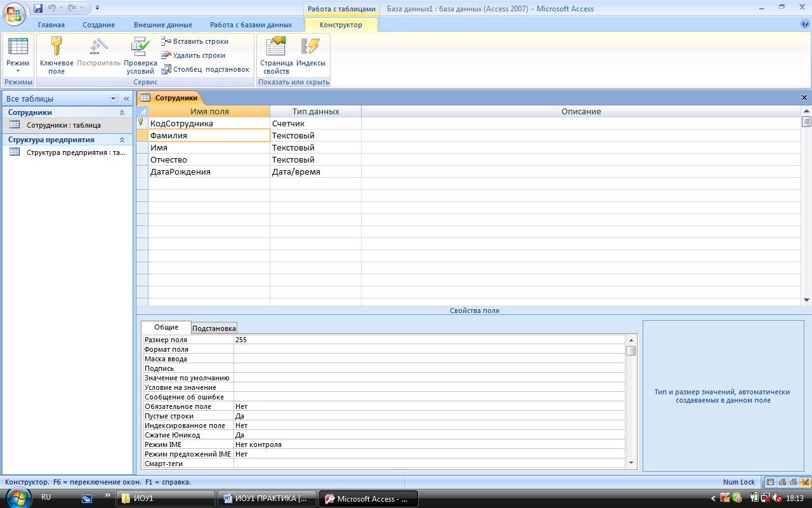Switch to PivotChart view via status bar icon
This screenshot has height=508, width=812.
(x=794, y=482)
